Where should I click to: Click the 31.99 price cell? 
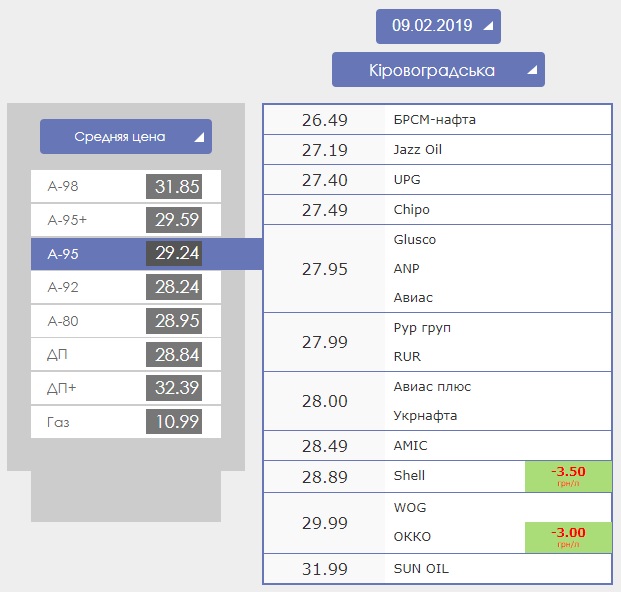pos(324,569)
